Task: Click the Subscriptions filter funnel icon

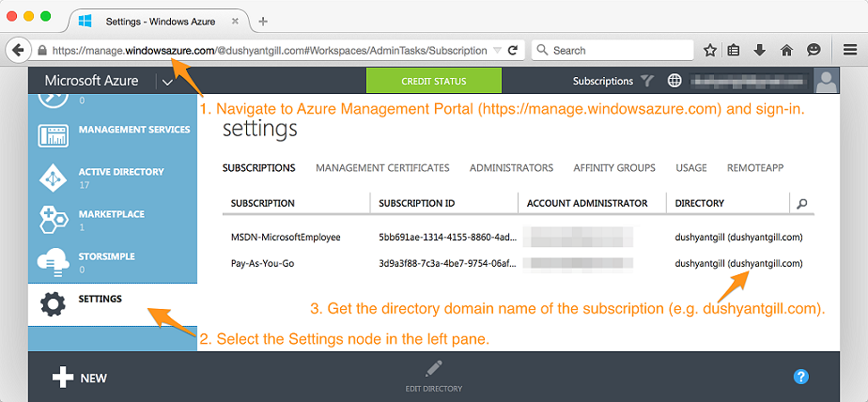Action: point(647,81)
